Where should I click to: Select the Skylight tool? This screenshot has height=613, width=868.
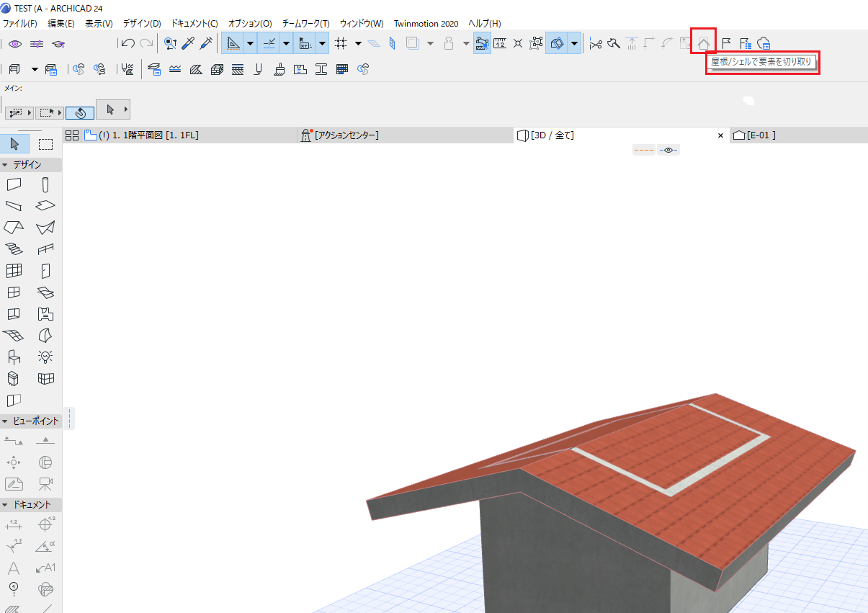(x=46, y=292)
